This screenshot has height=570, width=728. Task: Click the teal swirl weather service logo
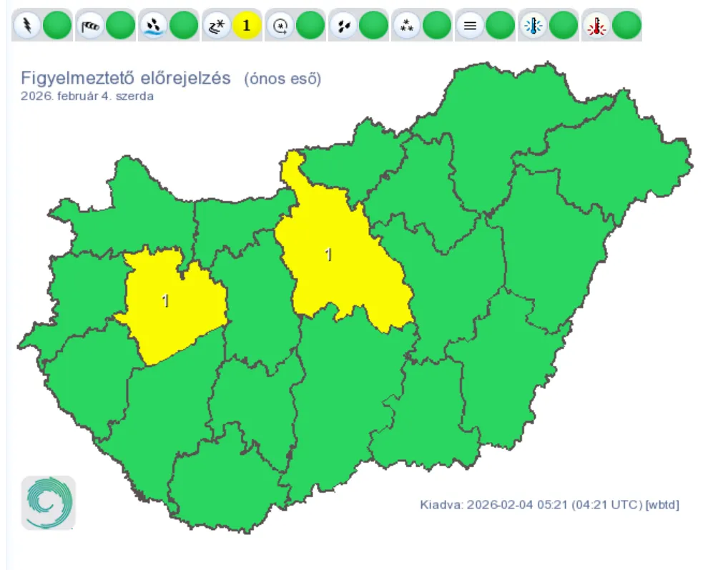[48, 503]
